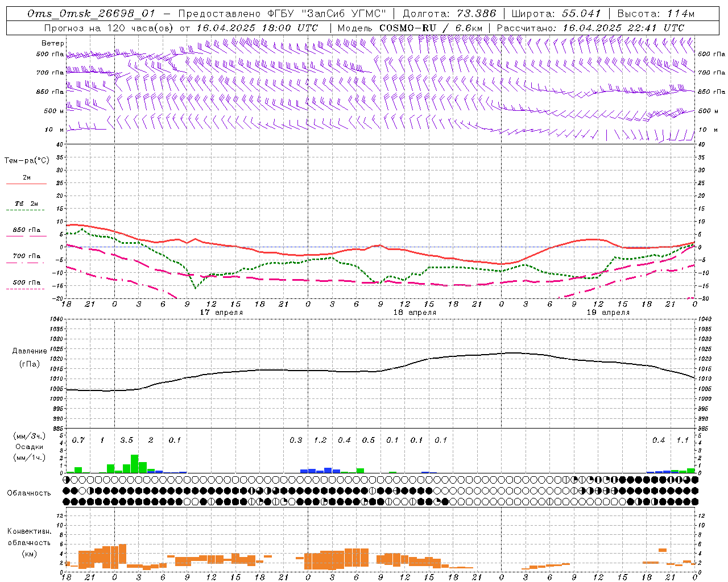
Task: Click the 17 апреля date label
Action: pos(221,313)
